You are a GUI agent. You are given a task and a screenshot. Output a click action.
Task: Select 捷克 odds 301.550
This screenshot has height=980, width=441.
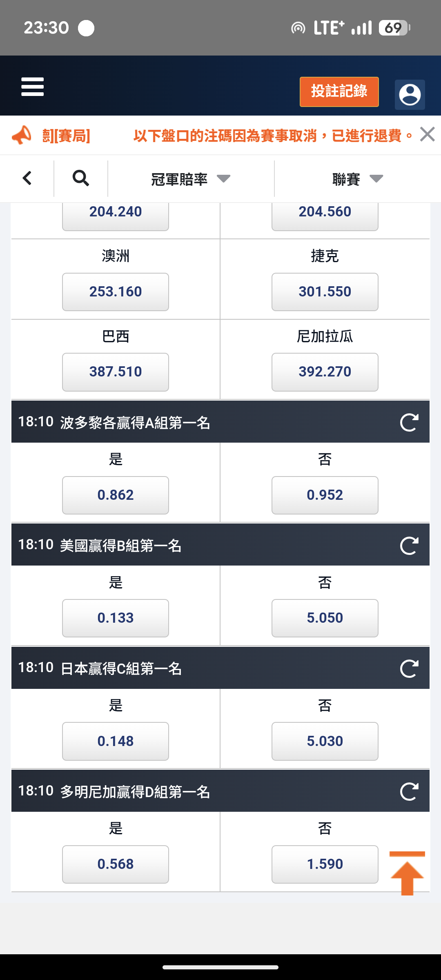(325, 292)
